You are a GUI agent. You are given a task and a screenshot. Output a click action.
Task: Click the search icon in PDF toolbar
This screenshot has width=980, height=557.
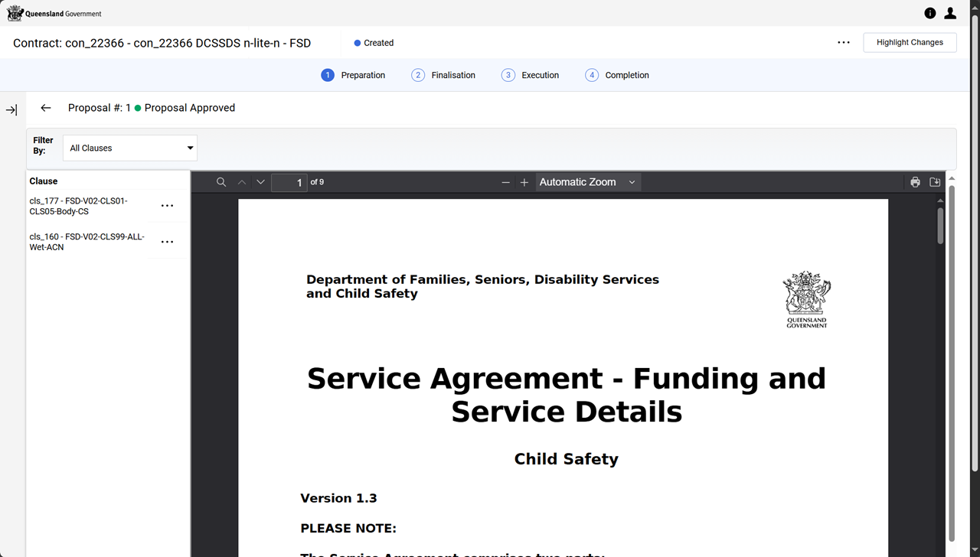221,182
